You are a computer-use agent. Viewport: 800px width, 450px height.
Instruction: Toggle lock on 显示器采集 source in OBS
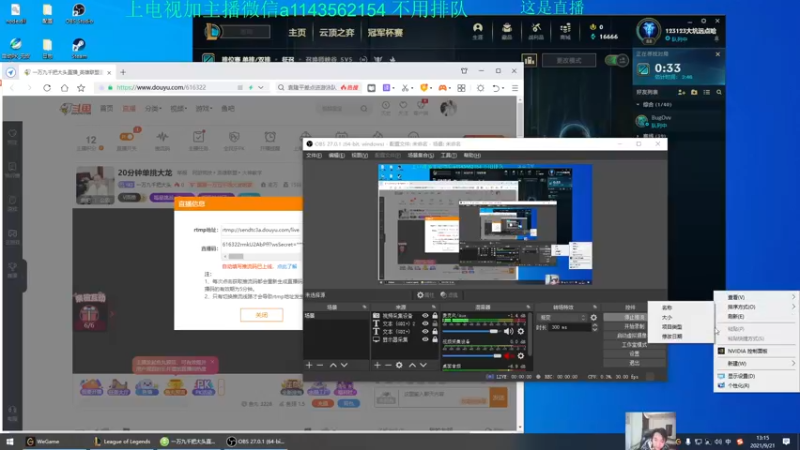[435, 339]
